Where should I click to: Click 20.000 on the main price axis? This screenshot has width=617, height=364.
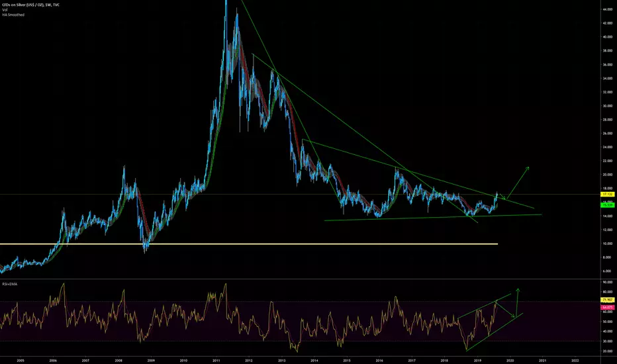607,175
